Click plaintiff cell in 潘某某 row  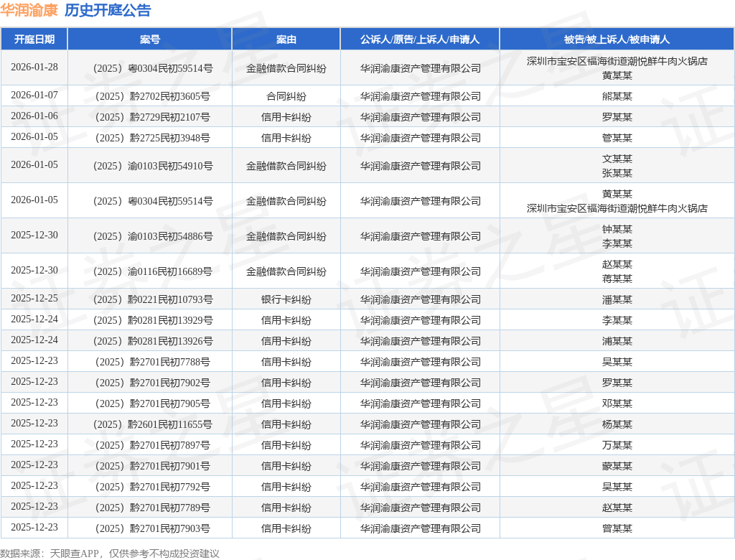pyautogui.click(x=420, y=299)
